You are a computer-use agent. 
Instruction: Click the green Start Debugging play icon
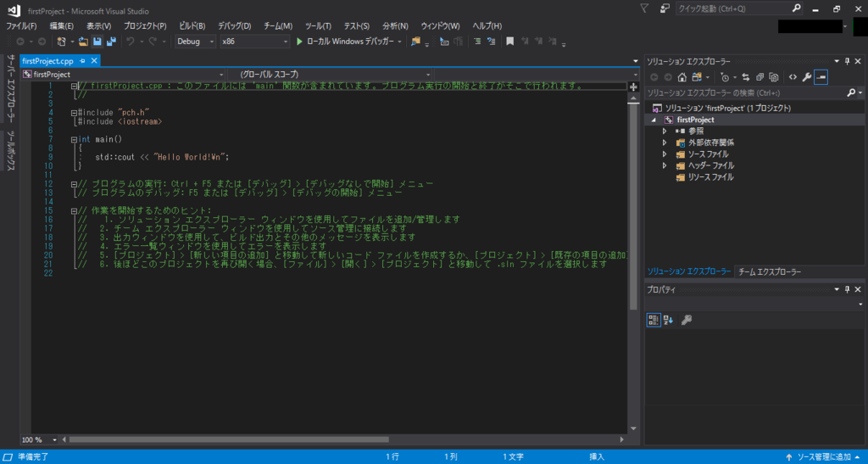coord(299,42)
